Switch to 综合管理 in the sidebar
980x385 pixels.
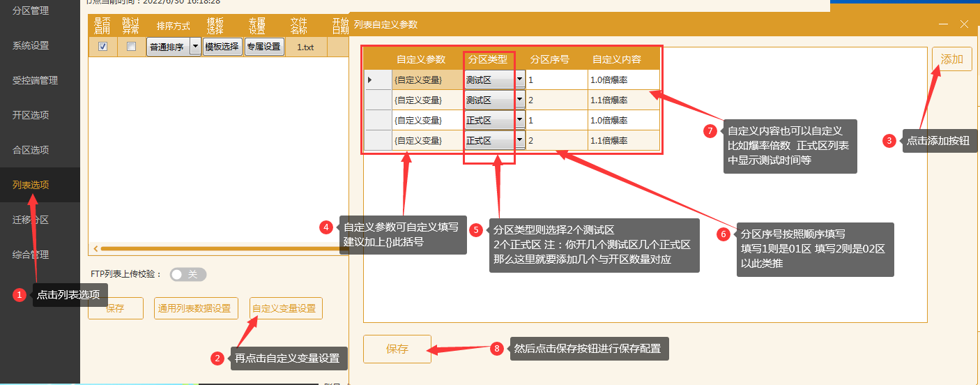31,255
